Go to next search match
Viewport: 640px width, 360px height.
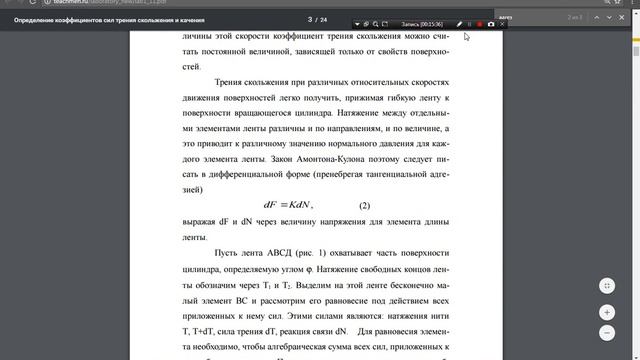click(x=609, y=18)
